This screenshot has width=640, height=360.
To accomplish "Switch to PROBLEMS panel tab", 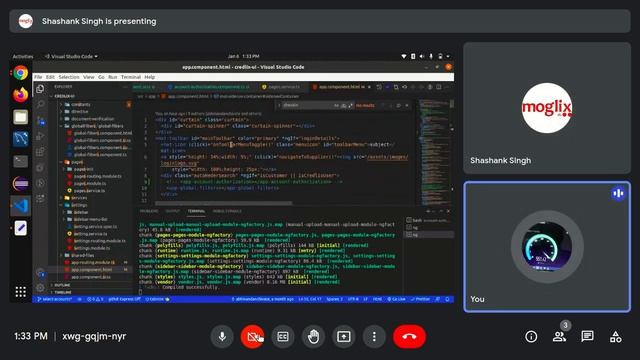I will (x=149, y=211).
